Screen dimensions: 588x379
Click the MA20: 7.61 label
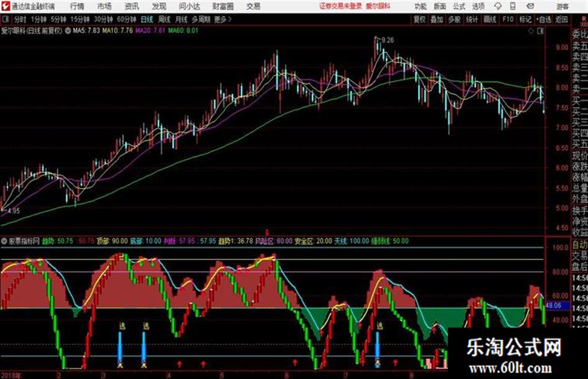click(x=151, y=30)
